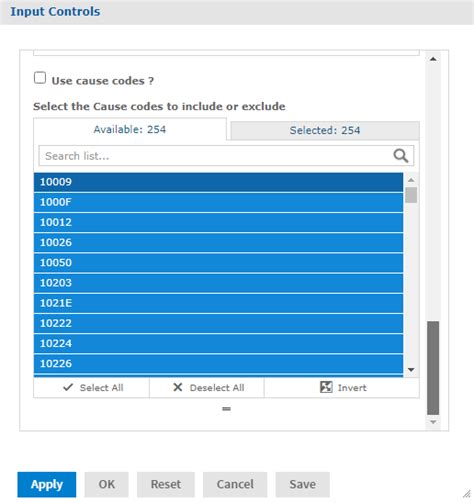Viewport: 474px width, 503px height.
Task: Toggle cause code 10009 selection
Action: click(218, 182)
